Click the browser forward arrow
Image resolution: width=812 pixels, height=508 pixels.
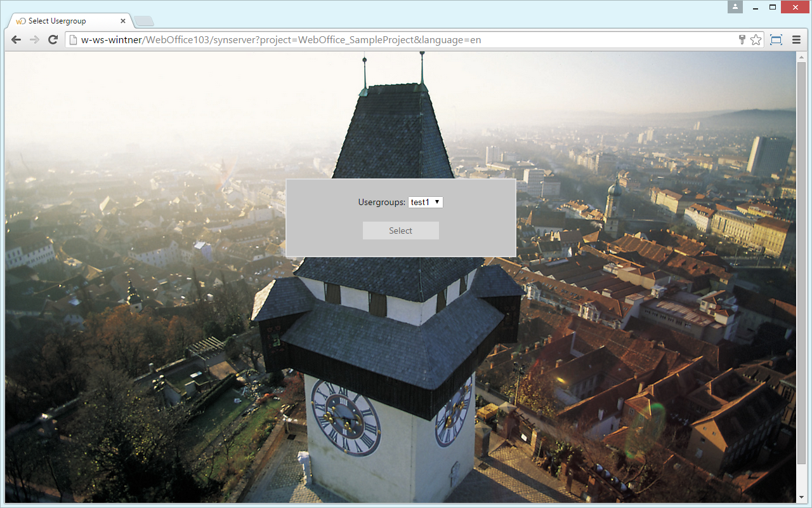(x=34, y=39)
